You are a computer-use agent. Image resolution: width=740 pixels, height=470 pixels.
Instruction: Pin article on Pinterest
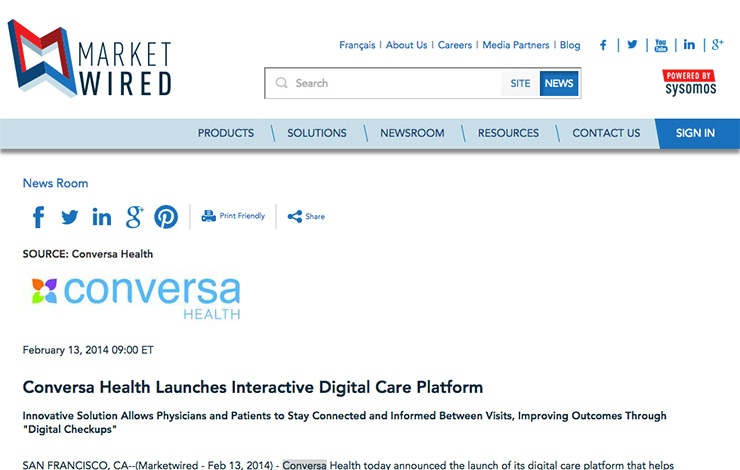(x=166, y=217)
